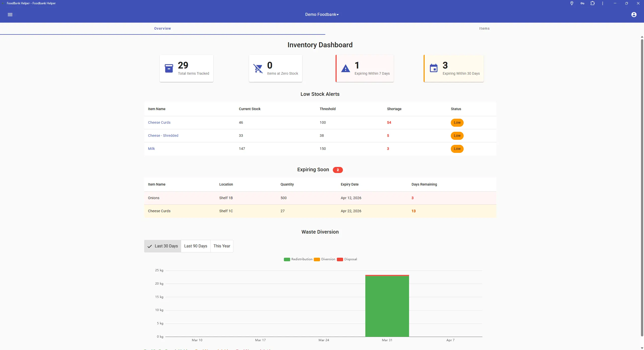Open the three-dot browser menu
The height and width of the screenshot is (350, 644).
603,3
